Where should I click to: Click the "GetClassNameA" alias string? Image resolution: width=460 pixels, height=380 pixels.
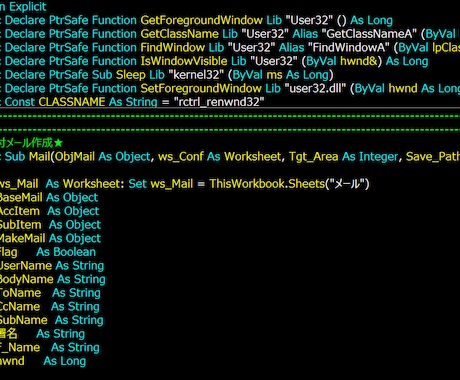click(x=369, y=34)
